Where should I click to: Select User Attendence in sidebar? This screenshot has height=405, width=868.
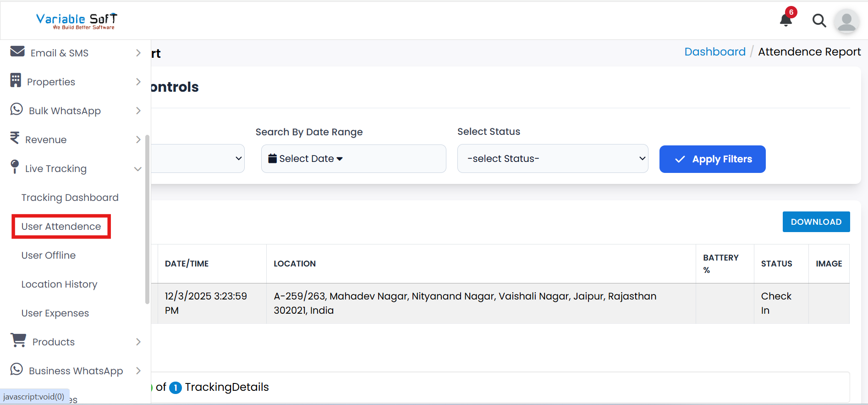coord(61,227)
